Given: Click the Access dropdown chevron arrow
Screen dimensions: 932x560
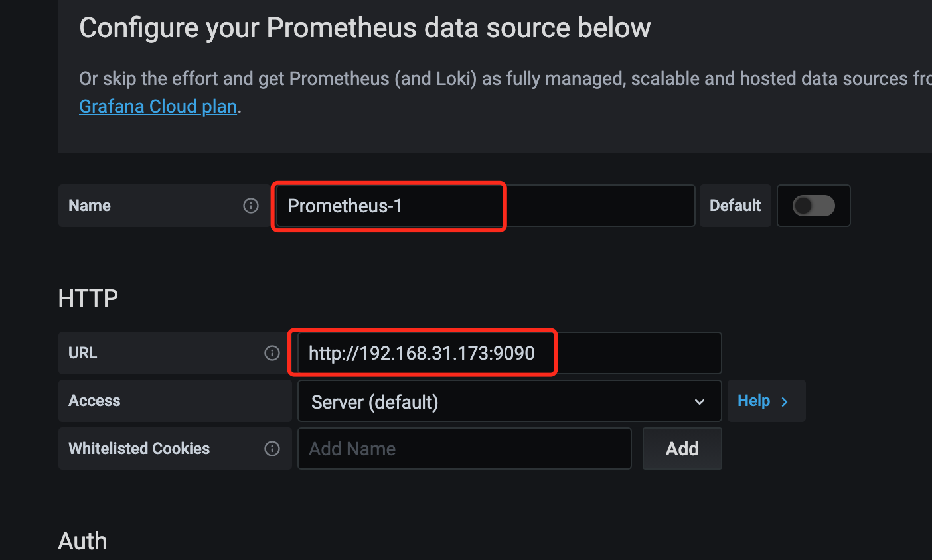Looking at the screenshot, I should pos(700,402).
